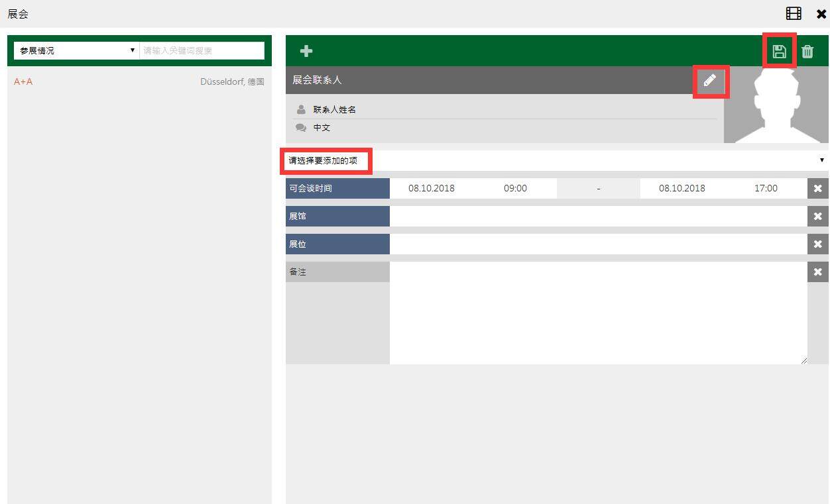The image size is (830, 504).
Task: Delete the contact using trash icon
Action: coord(807,51)
